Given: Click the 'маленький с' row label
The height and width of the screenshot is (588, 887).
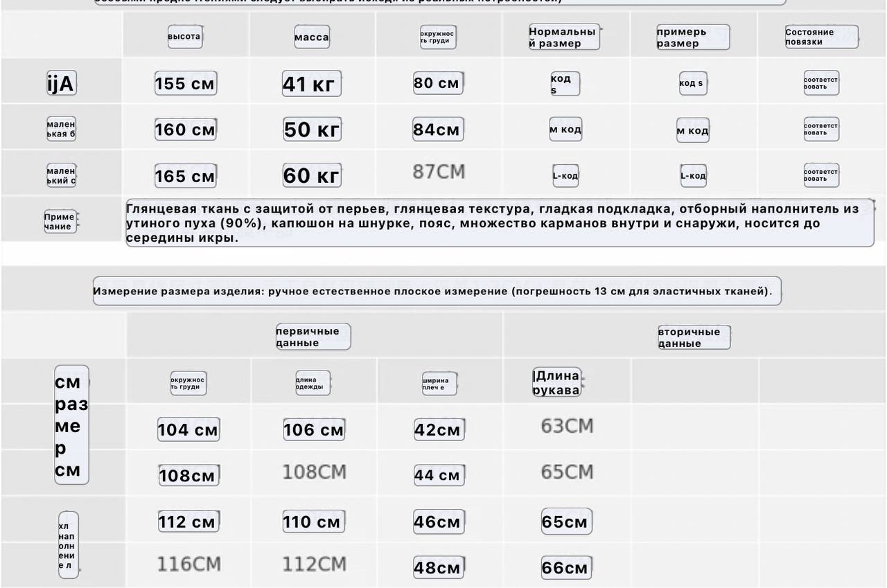Looking at the screenshot, I should pyautogui.click(x=61, y=175).
